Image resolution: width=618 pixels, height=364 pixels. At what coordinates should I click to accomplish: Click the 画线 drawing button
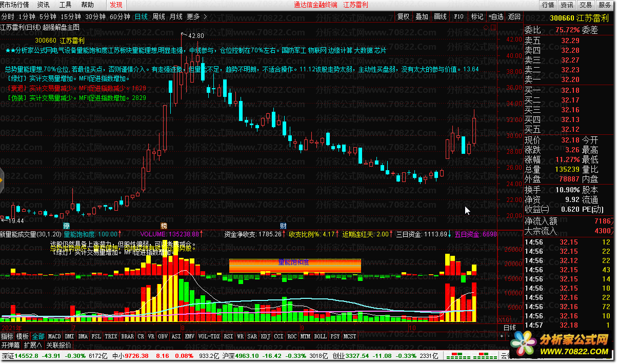click(440, 16)
